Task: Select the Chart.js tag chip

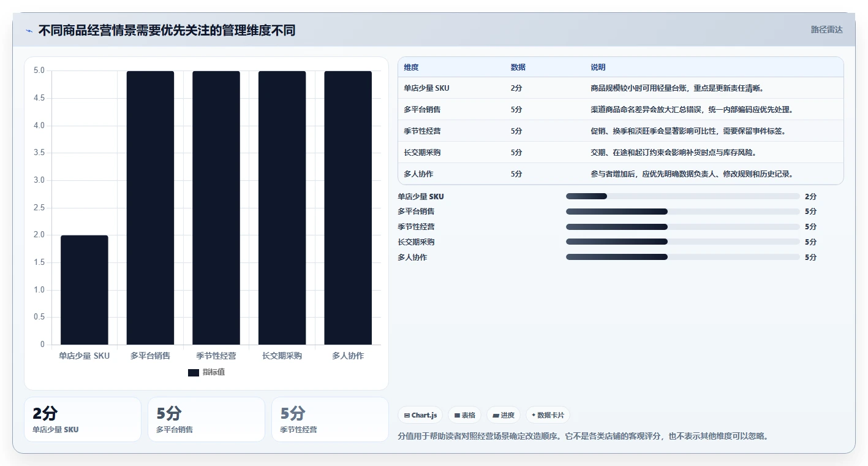Action: (x=420, y=415)
